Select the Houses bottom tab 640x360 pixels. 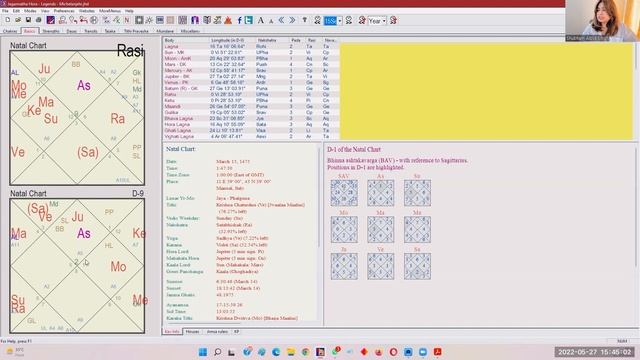(193, 332)
